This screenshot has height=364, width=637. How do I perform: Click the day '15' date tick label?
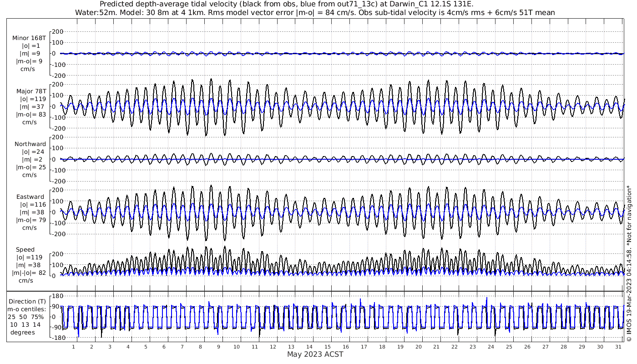coord(328,347)
